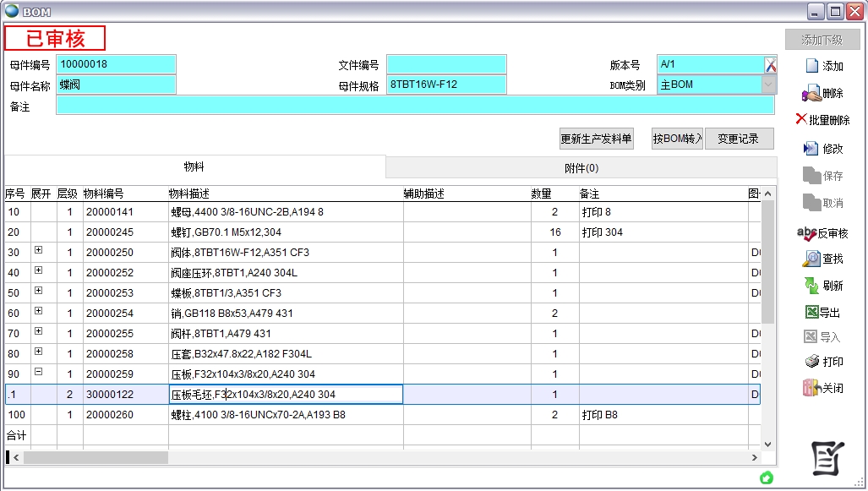The width and height of the screenshot is (868, 491).
Task: Switch to the 附件(0) tab
Action: coord(581,167)
